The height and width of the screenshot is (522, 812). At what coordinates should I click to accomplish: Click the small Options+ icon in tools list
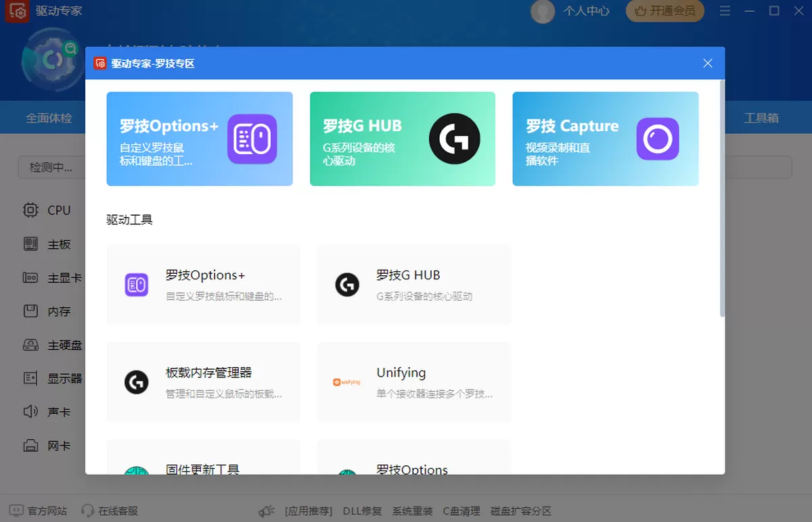[x=137, y=285]
